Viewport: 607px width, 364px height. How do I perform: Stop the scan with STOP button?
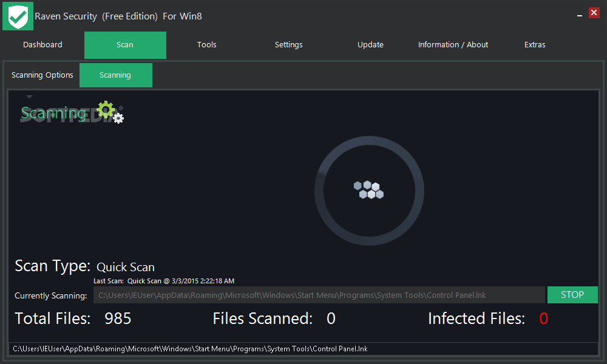[x=572, y=295]
